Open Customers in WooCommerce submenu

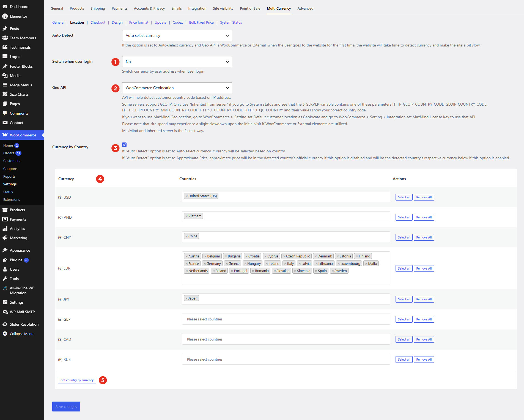tap(12, 161)
